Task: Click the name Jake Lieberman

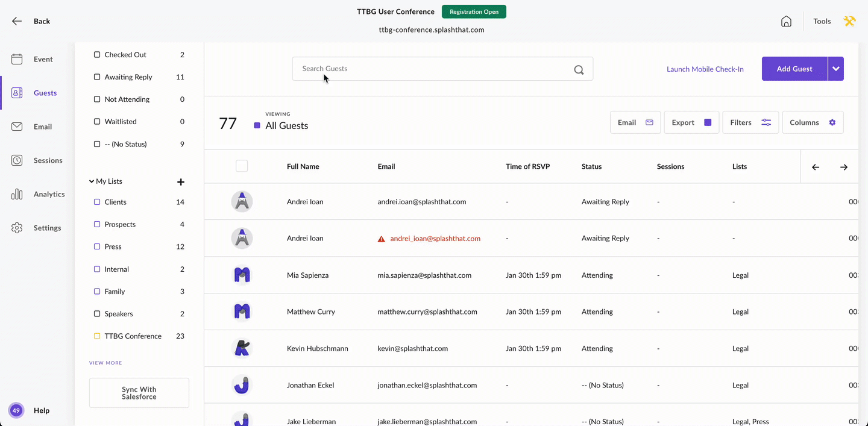Action: pyautogui.click(x=312, y=421)
